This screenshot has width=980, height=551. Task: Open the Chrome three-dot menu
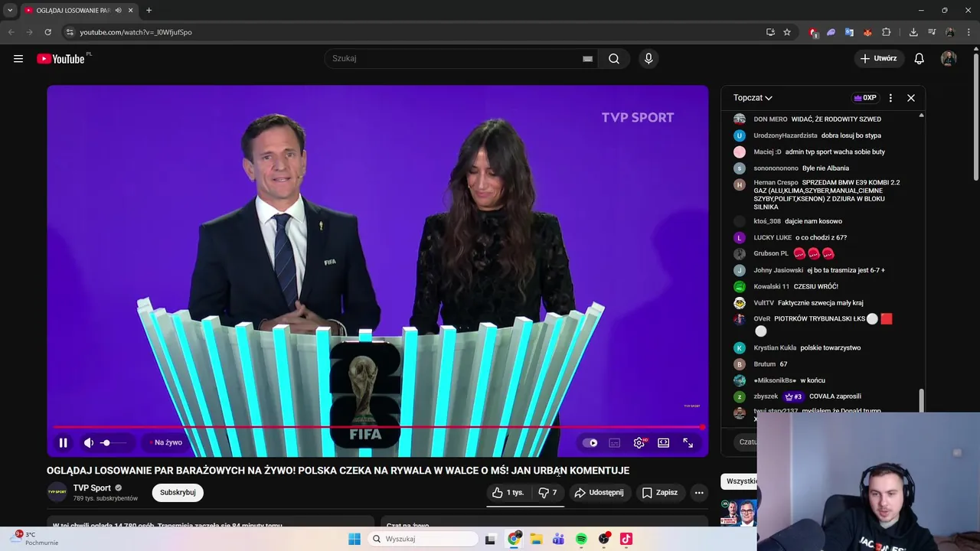(x=969, y=32)
